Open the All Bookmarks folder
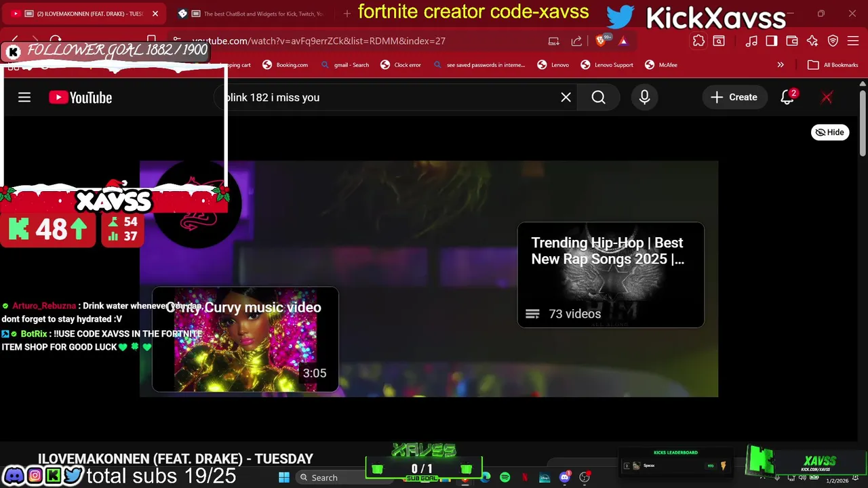This screenshot has width=868, height=488. point(833,65)
